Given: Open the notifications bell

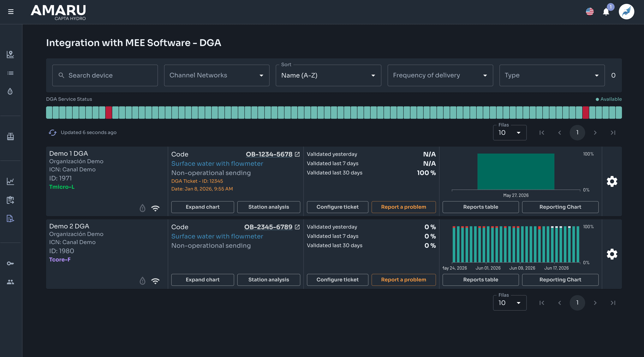Looking at the screenshot, I should pyautogui.click(x=606, y=12).
